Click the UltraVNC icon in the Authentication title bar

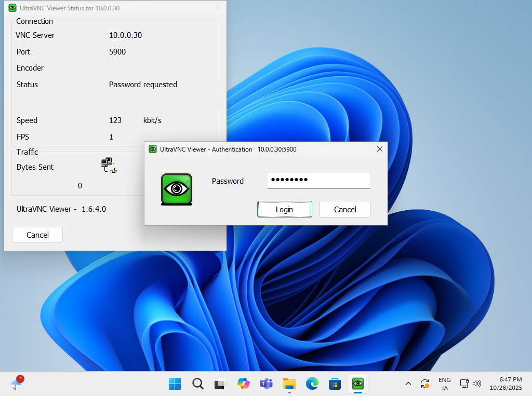tap(153, 149)
